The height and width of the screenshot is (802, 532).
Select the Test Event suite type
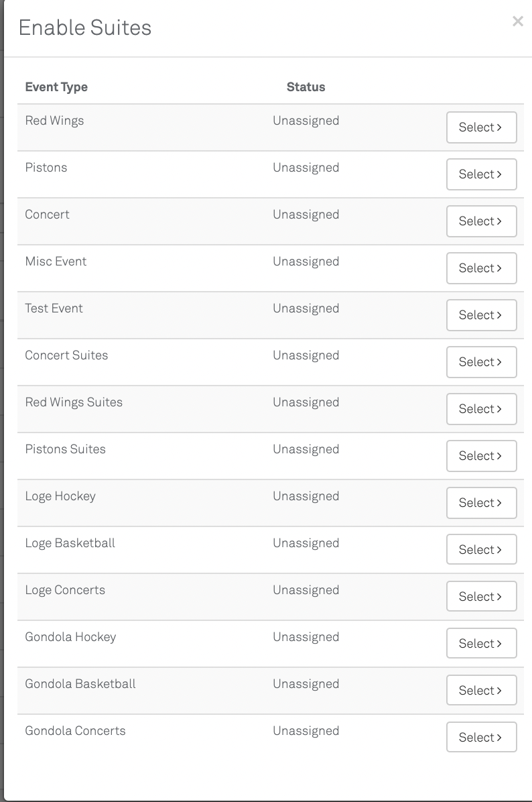pyautogui.click(x=481, y=315)
